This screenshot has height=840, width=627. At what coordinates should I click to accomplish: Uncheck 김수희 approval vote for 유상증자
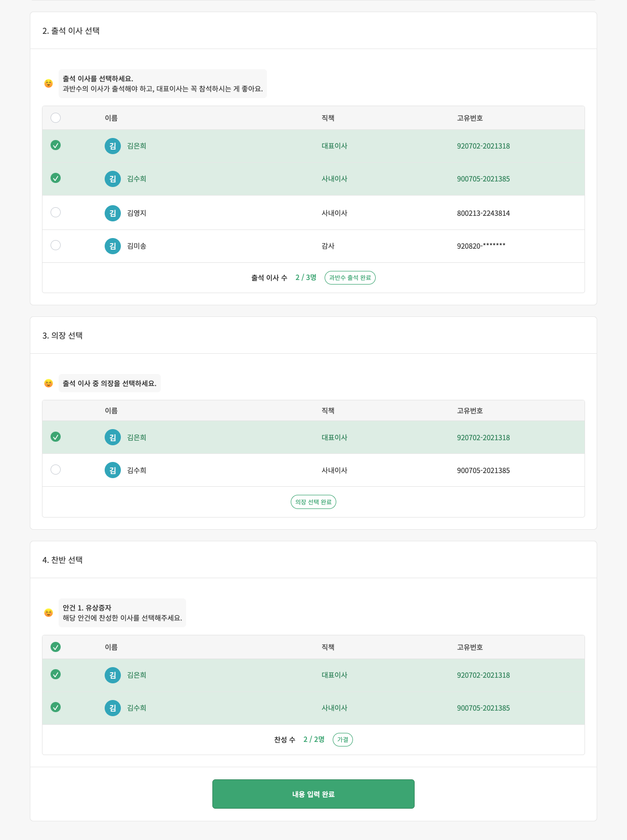pyautogui.click(x=56, y=707)
